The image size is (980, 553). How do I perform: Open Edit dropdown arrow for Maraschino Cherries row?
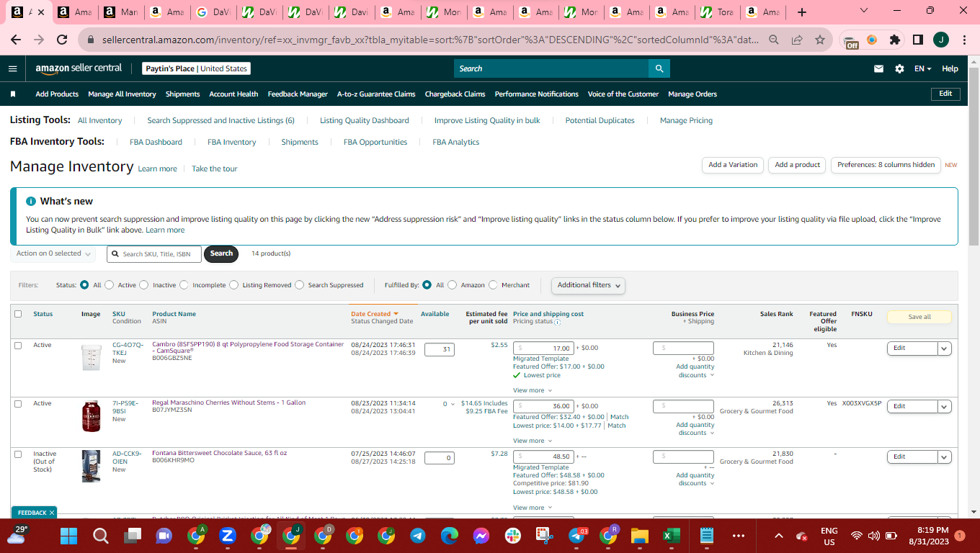tap(944, 406)
